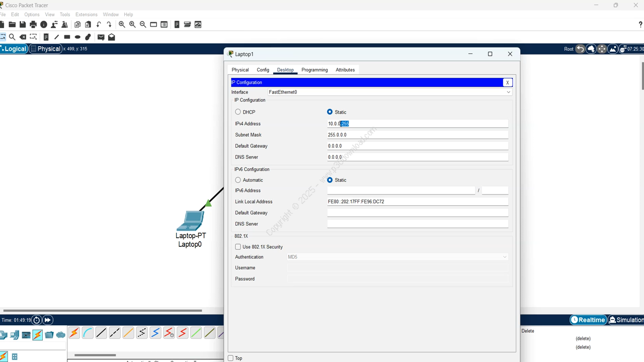This screenshot has width=644, height=362.
Task: Switch to the Programming tab
Action: (314, 70)
